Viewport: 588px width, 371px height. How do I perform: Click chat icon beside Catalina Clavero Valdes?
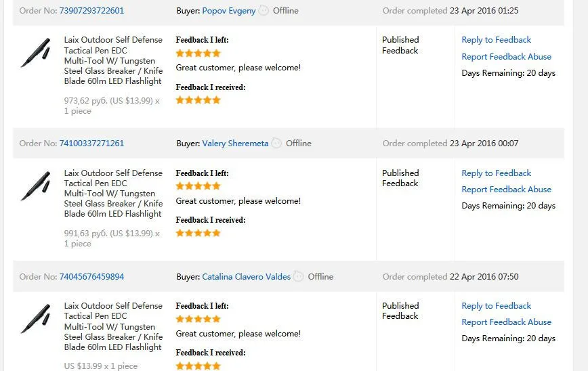[x=299, y=276]
